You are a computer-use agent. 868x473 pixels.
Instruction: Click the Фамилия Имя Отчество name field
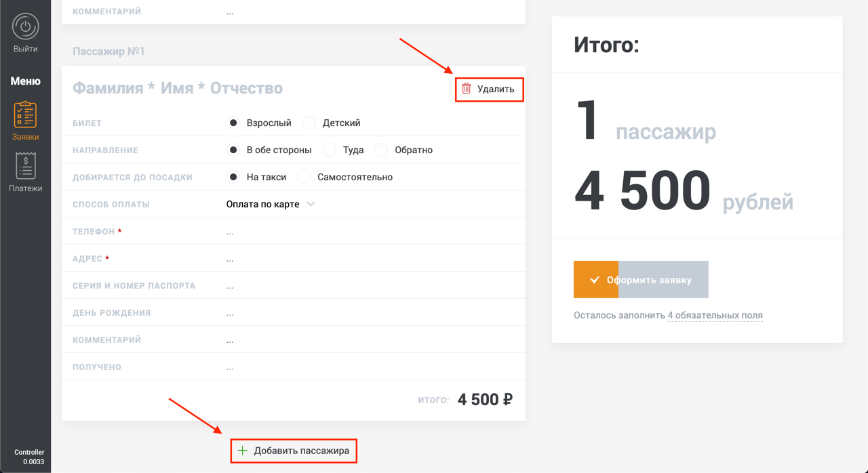178,89
